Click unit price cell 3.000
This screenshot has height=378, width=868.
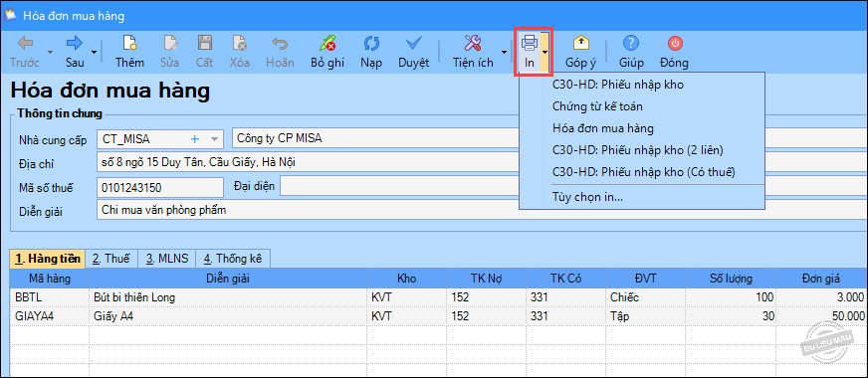tap(822, 297)
